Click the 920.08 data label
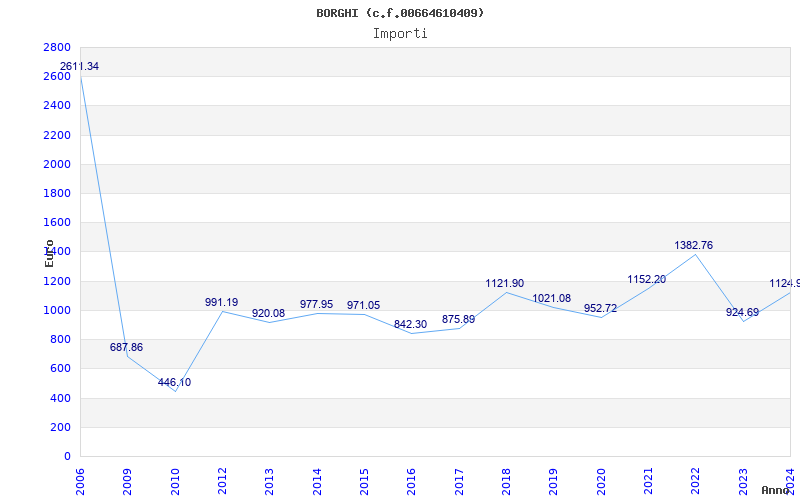This screenshot has height=500, width=800. pos(268,313)
